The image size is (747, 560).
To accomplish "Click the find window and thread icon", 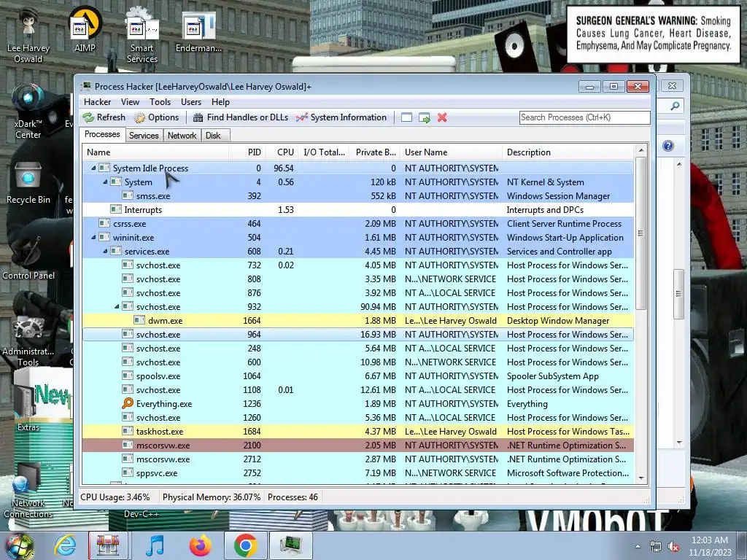I will (424, 117).
